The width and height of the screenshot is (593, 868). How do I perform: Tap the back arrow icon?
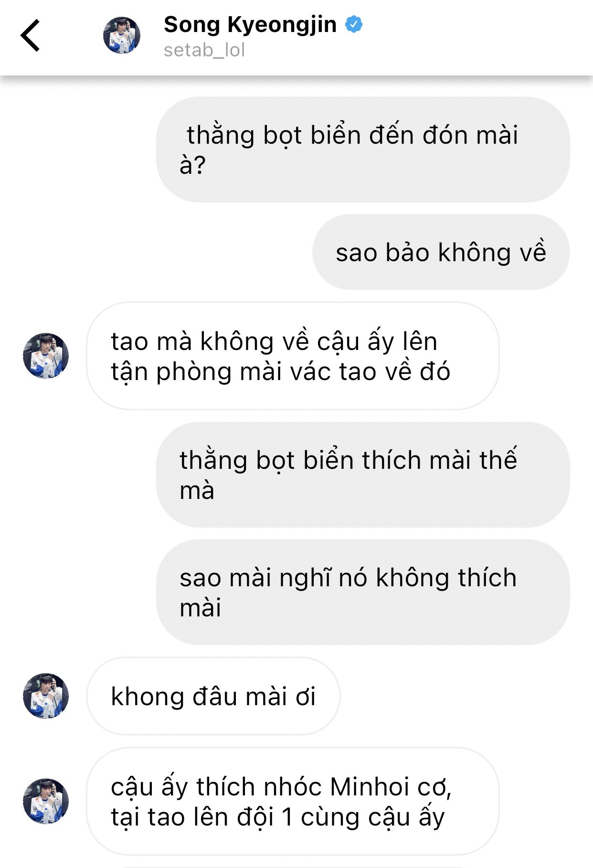(30, 35)
